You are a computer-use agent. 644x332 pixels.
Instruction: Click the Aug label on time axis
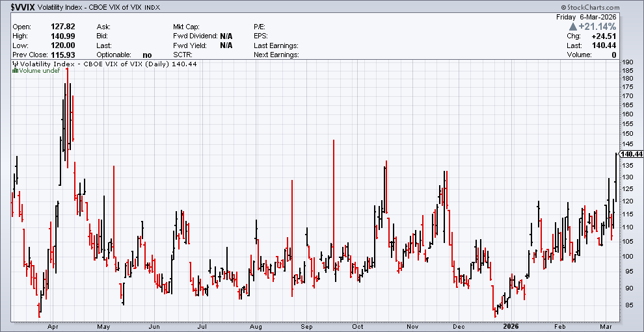coord(256,327)
